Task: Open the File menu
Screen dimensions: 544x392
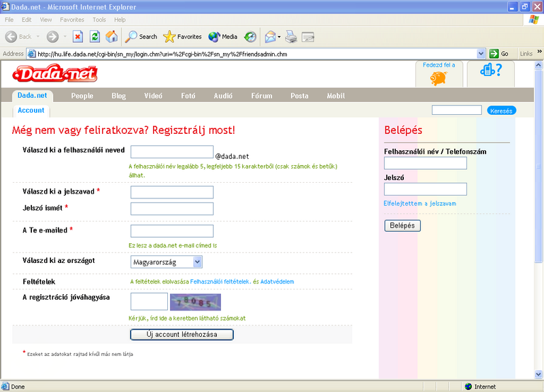Action: (10, 20)
